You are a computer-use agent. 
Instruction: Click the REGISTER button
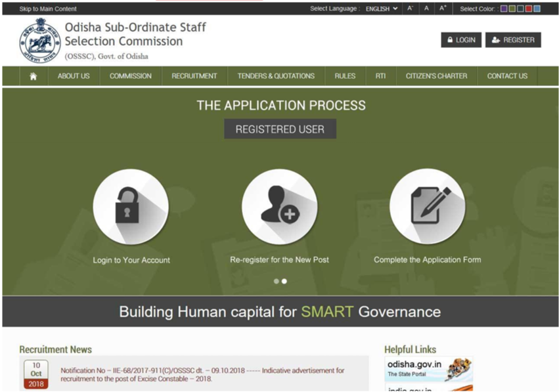(513, 40)
